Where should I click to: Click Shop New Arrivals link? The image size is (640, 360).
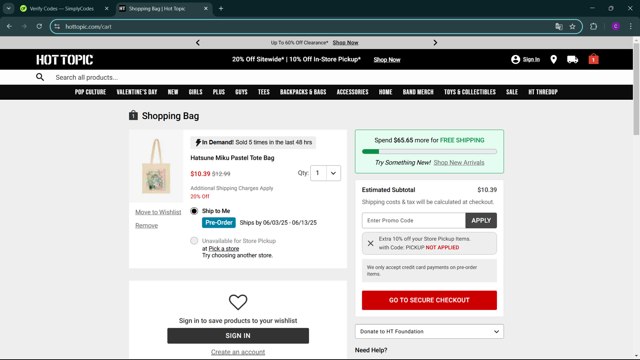click(459, 162)
